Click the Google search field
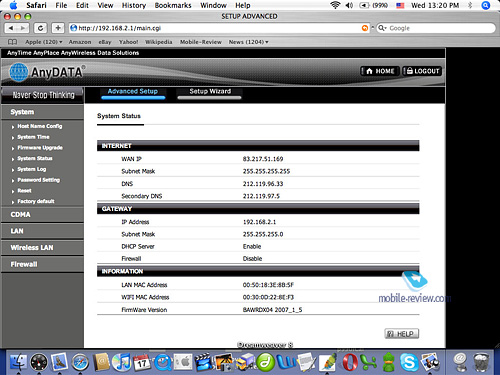 point(436,28)
